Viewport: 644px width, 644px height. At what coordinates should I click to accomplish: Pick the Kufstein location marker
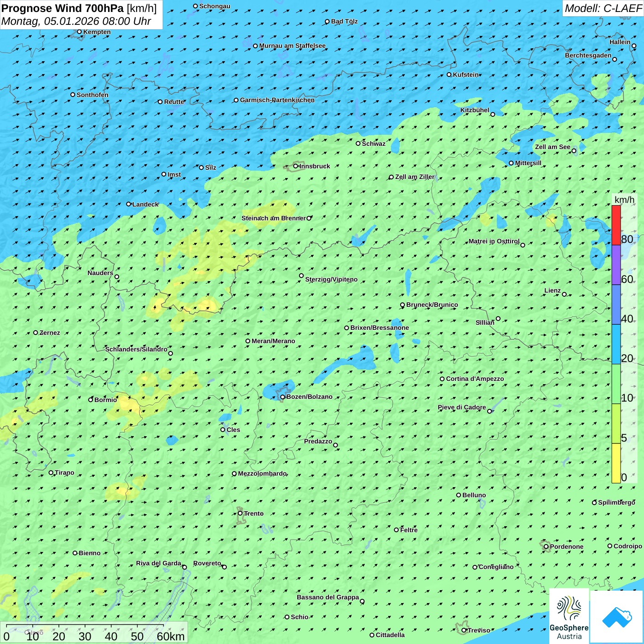[449, 75]
